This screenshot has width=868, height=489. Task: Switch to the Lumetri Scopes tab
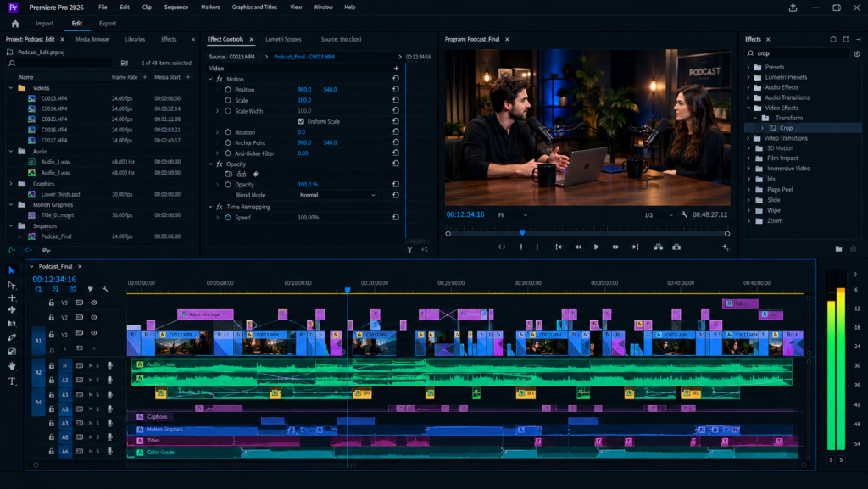283,39
